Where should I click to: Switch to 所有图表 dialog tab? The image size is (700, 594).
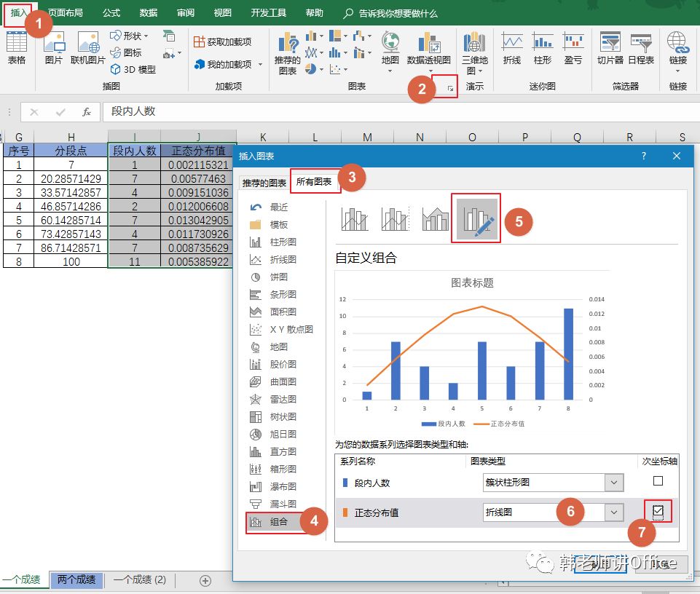click(x=314, y=182)
